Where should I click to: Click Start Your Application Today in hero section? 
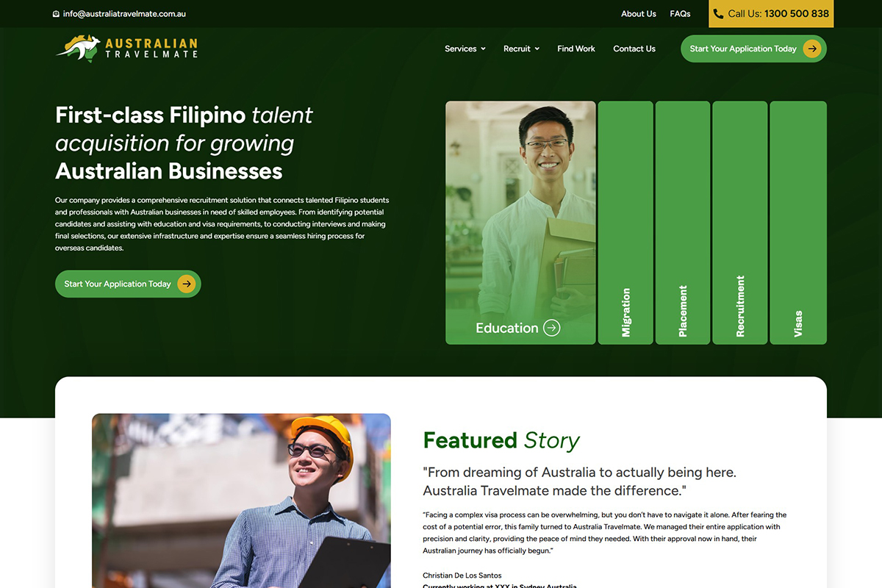[128, 284]
